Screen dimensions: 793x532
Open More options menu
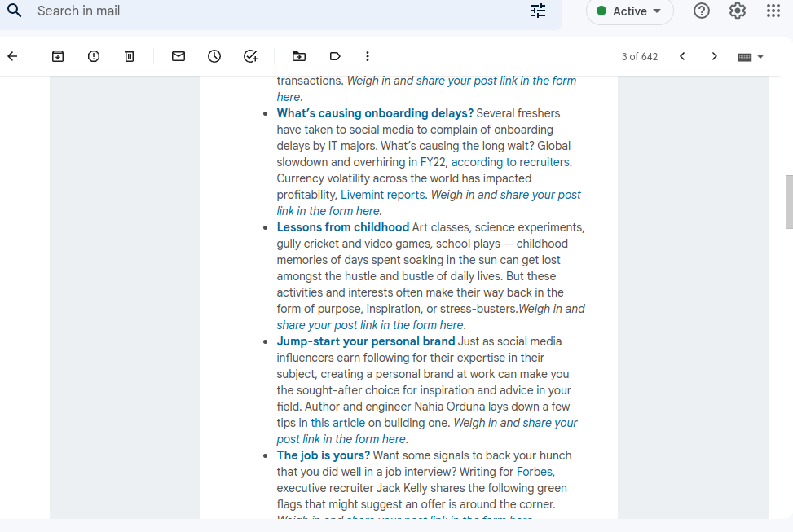pos(368,56)
